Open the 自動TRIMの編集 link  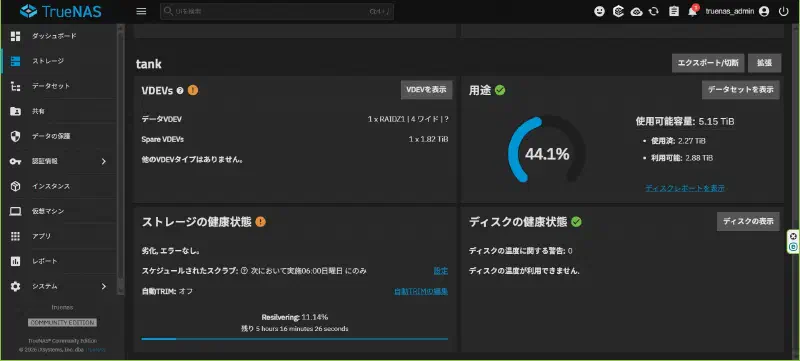click(421, 291)
